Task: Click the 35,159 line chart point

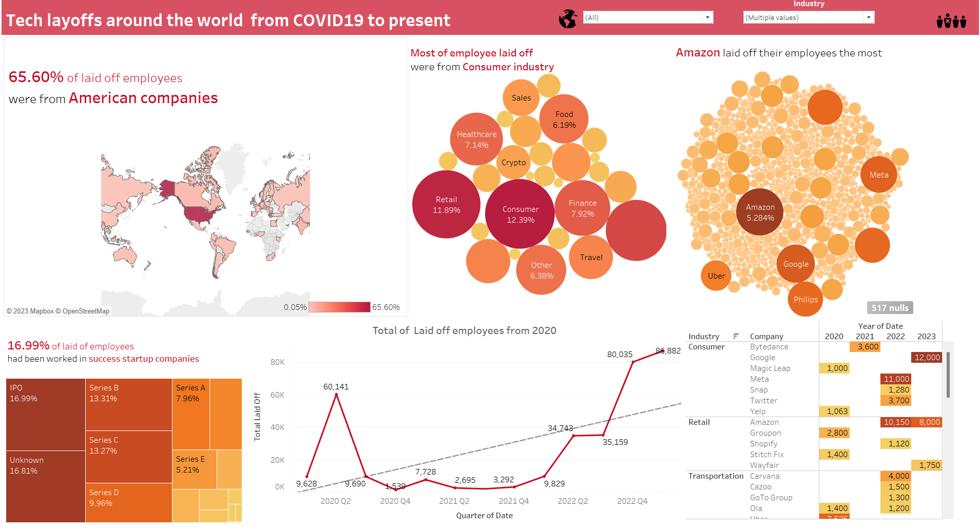Action: click(x=604, y=435)
